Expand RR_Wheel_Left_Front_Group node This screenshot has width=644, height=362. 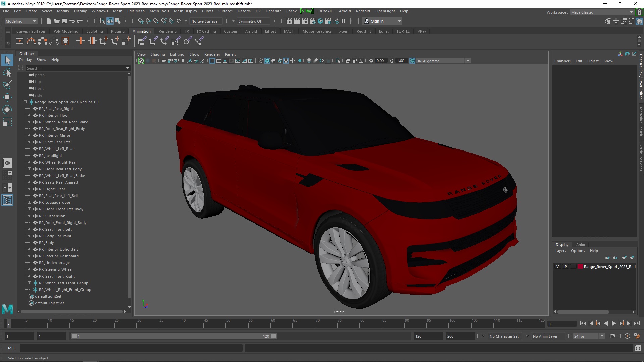click(x=29, y=283)
